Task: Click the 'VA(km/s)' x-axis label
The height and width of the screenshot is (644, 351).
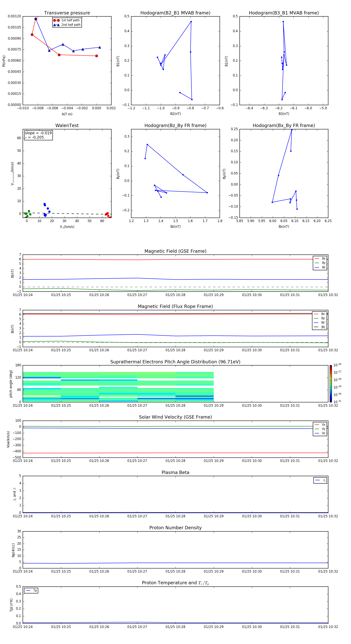Action: 67,227
